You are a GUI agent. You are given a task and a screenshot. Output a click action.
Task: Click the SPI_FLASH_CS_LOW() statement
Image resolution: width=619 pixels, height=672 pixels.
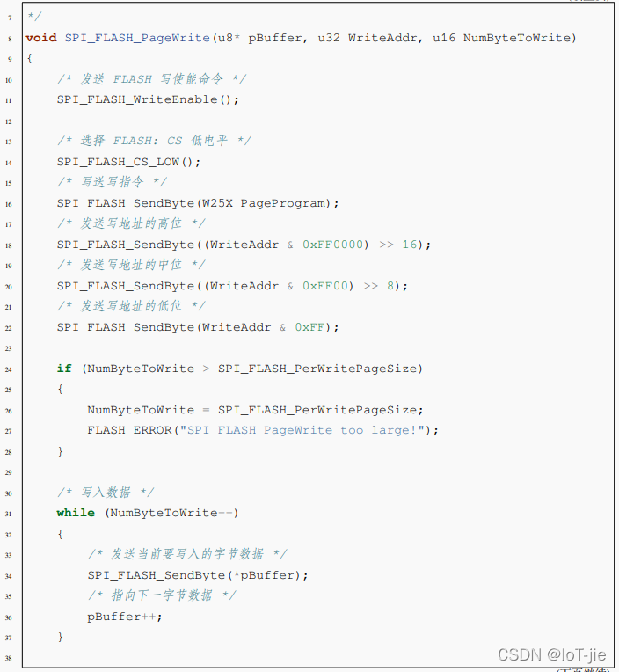click(129, 162)
